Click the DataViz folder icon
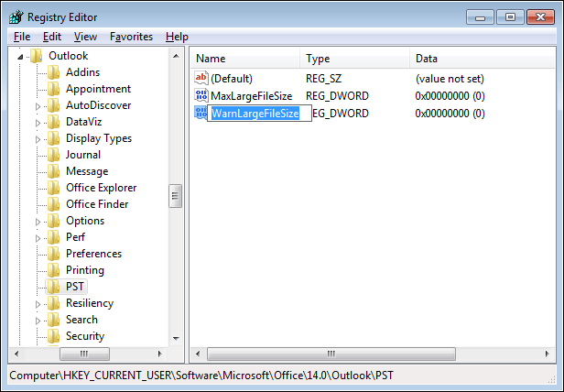This screenshot has width=564, height=392. coord(54,122)
